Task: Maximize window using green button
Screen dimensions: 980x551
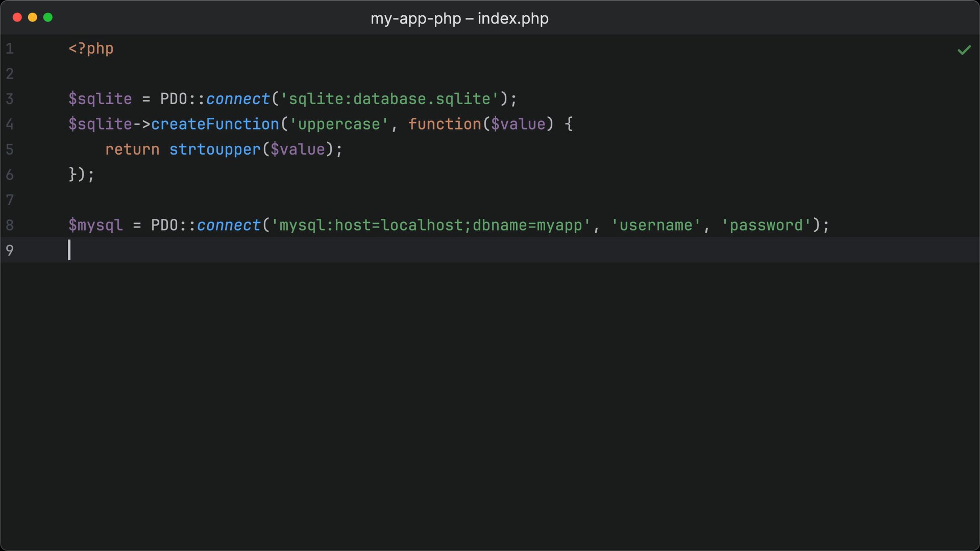Action: [x=48, y=17]
